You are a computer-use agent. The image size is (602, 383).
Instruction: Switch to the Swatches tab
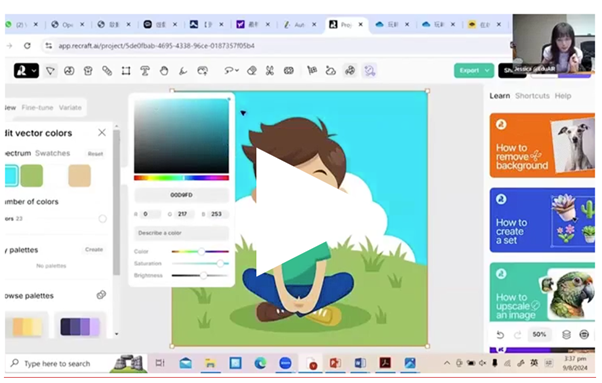point(53,153)
